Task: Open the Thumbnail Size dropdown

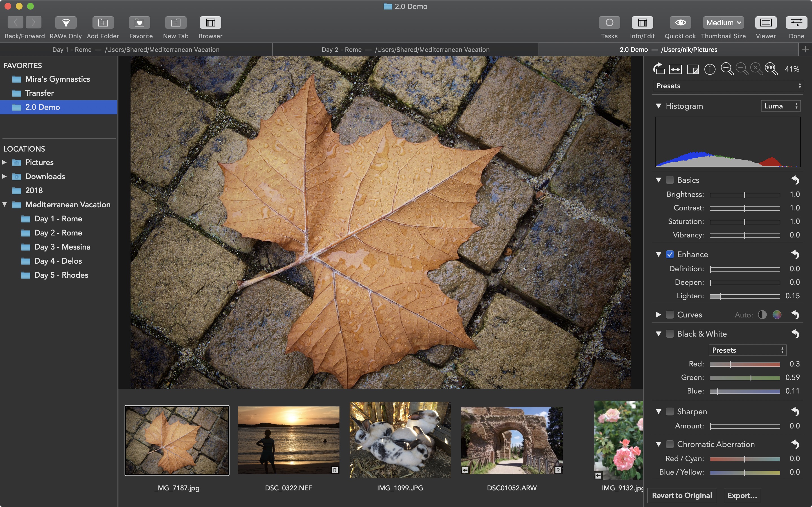Action: click(723, 22)
